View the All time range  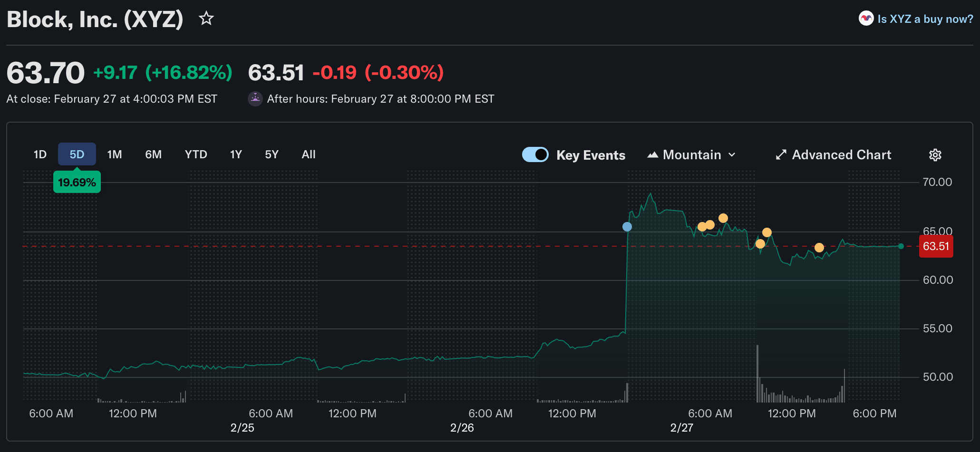(309, 154)
